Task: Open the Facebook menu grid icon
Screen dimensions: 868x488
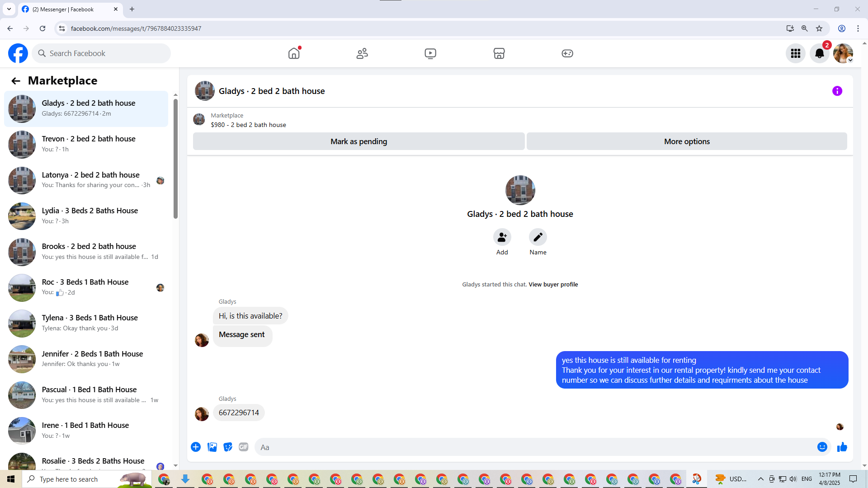Action: [x=795, y=53]
